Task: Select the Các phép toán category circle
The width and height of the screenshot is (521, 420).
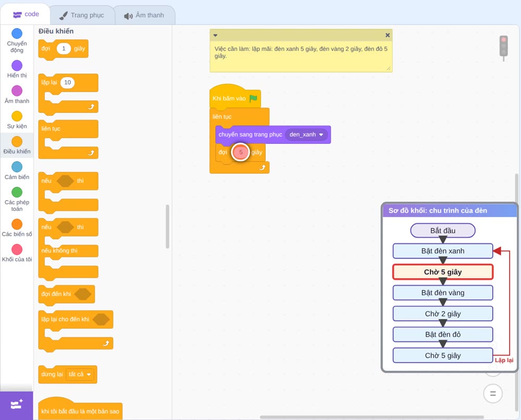Action: click(17, 192)
